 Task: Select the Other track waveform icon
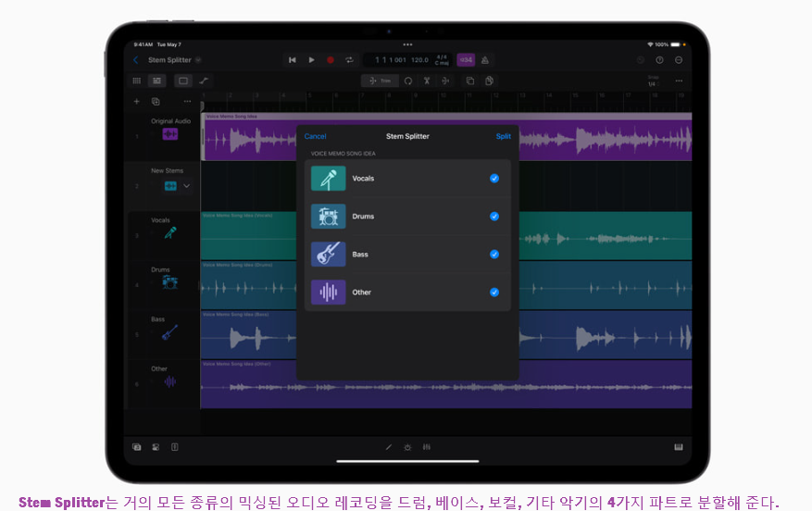(169, 381)
